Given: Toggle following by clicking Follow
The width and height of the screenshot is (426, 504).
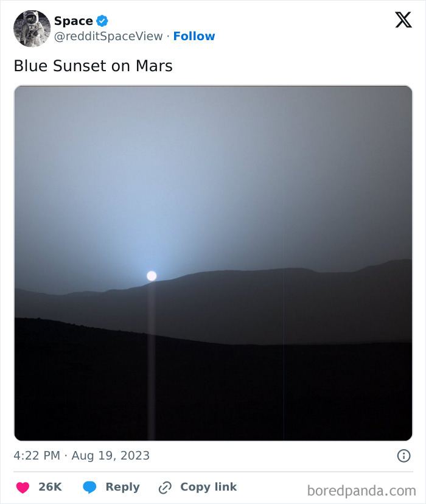Looking at the screenshot, I should point(194,37).
